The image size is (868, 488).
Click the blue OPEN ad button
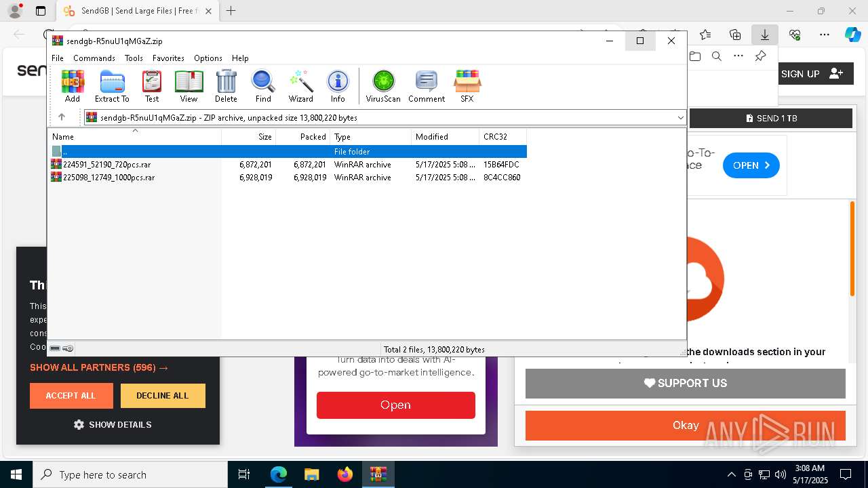[x=751, y=165]
